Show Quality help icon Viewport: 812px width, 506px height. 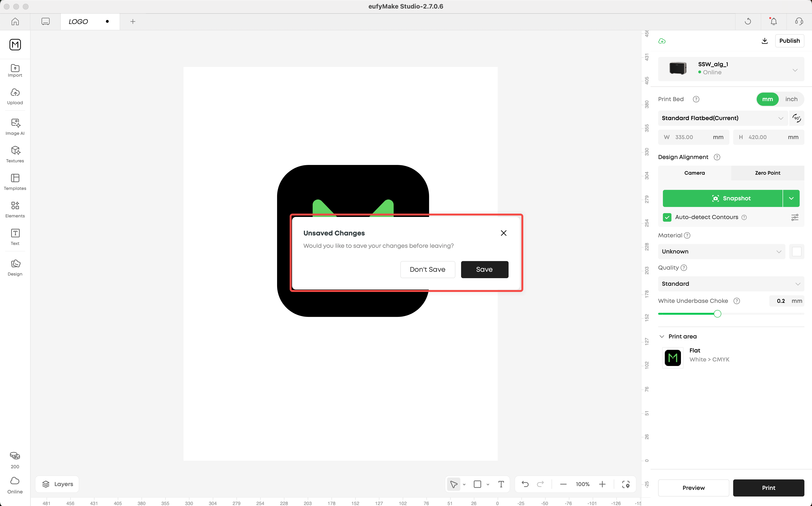coord(684,268)
